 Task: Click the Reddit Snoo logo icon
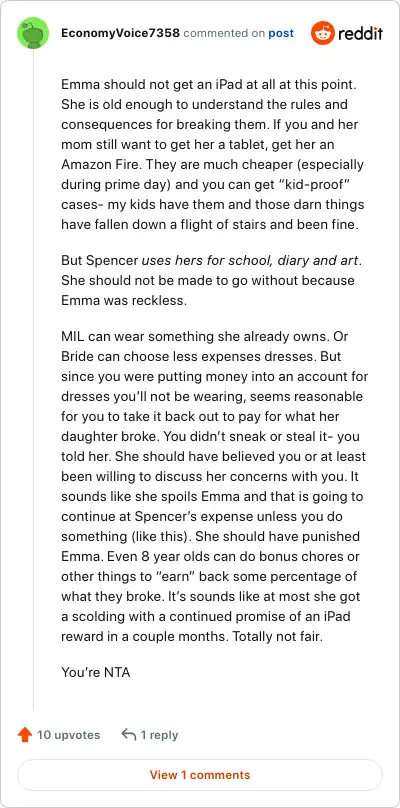(x=323, y=33)
